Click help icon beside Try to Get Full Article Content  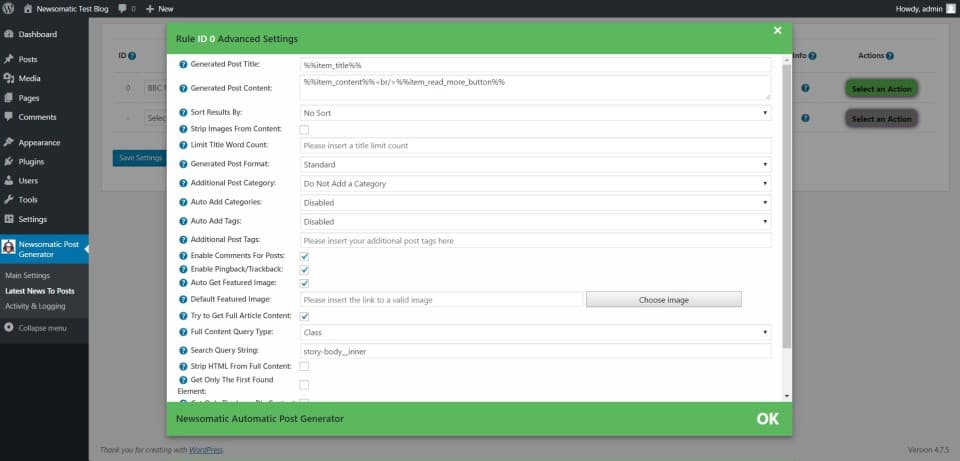coord(183,316)
